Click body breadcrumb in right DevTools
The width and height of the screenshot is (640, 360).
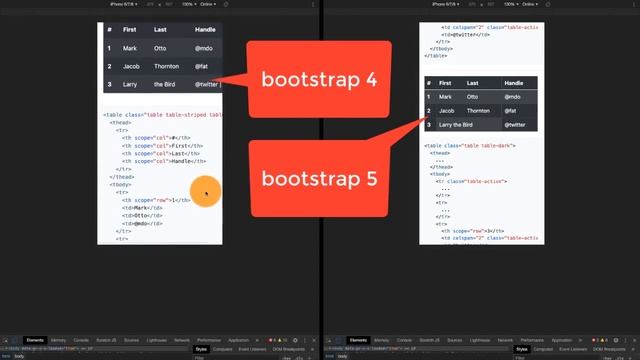coord(342,356)
